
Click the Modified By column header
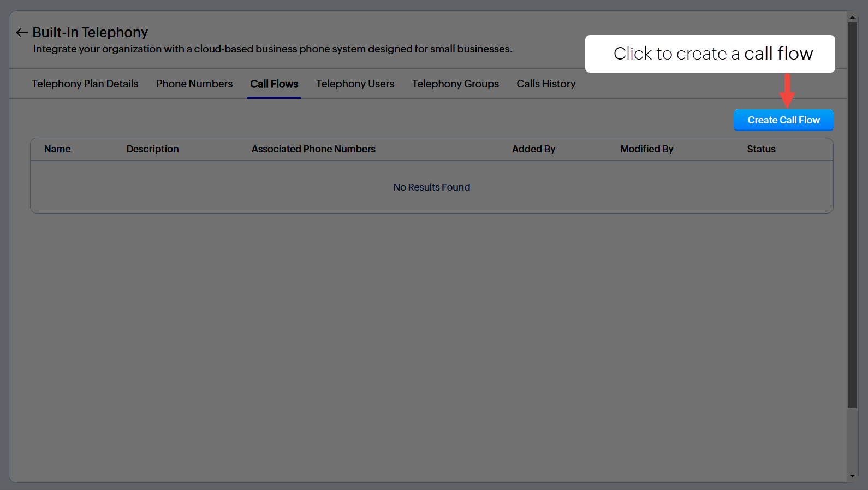pyautogui.click(x=646, y=149)
